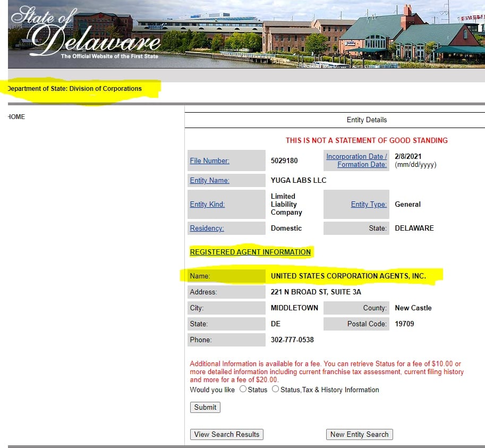This screenshot has height=448, width=485.
Task: Click entity name YUGA LABS LLC
Action: coord(299,180)
